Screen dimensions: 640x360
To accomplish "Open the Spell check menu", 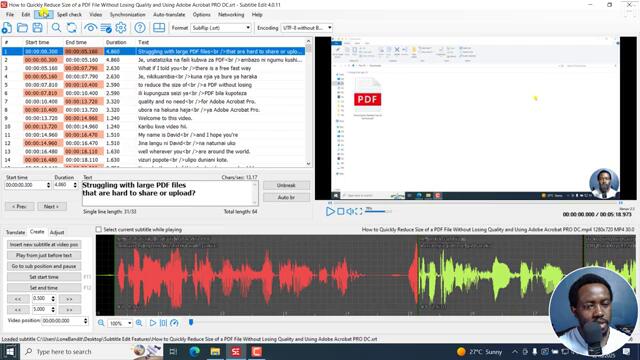I will tap(69, 14).
